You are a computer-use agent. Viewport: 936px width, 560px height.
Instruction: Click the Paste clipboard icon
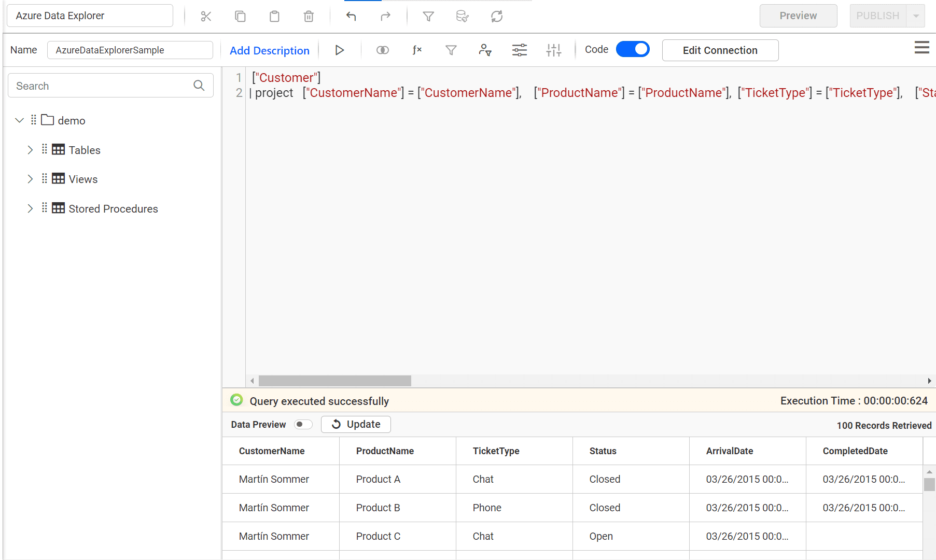coord(274,17)
